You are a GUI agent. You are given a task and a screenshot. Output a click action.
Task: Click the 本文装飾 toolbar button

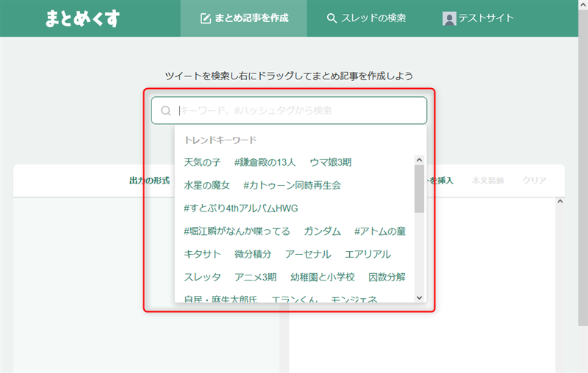(x=488, y=181)
